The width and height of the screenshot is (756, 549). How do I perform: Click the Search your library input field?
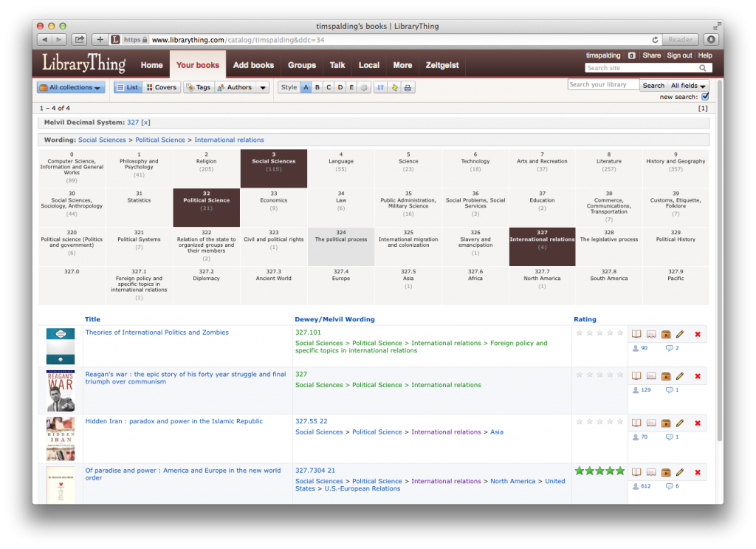(603, 85)
